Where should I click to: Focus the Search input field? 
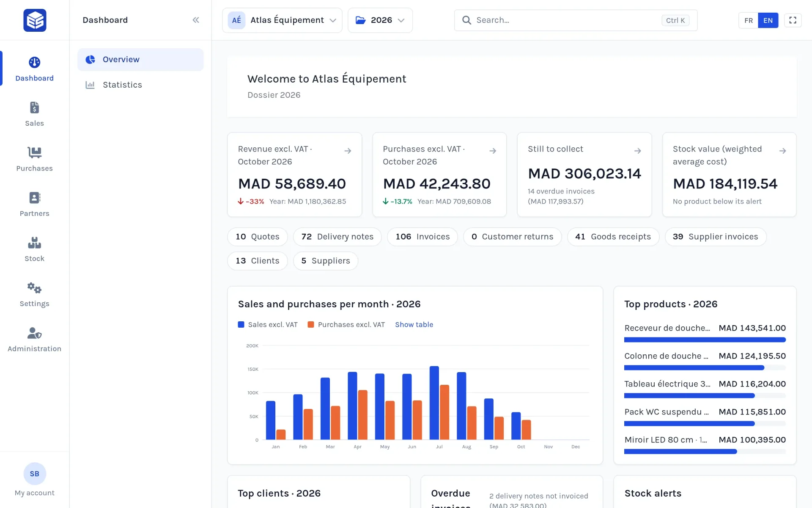576,20
